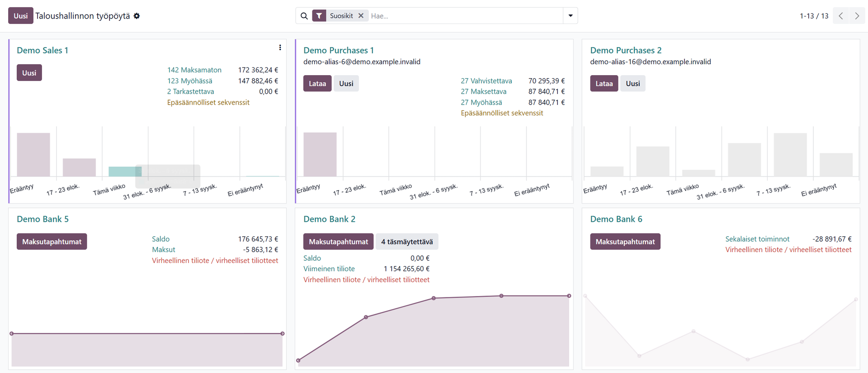Click the filter funnel icon
Image resolution: width=868 pixels, height=373 pixels.
319,16
